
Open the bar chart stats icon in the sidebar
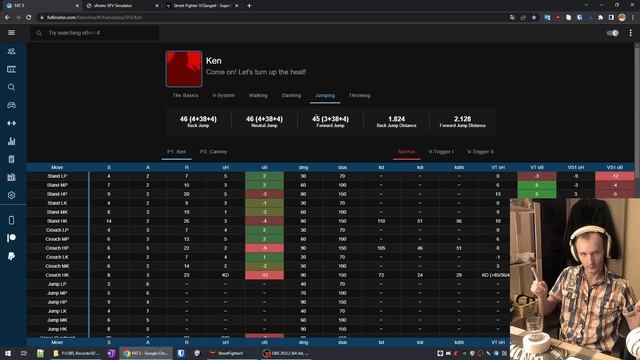pyautogui.click(x=11, y=141)
